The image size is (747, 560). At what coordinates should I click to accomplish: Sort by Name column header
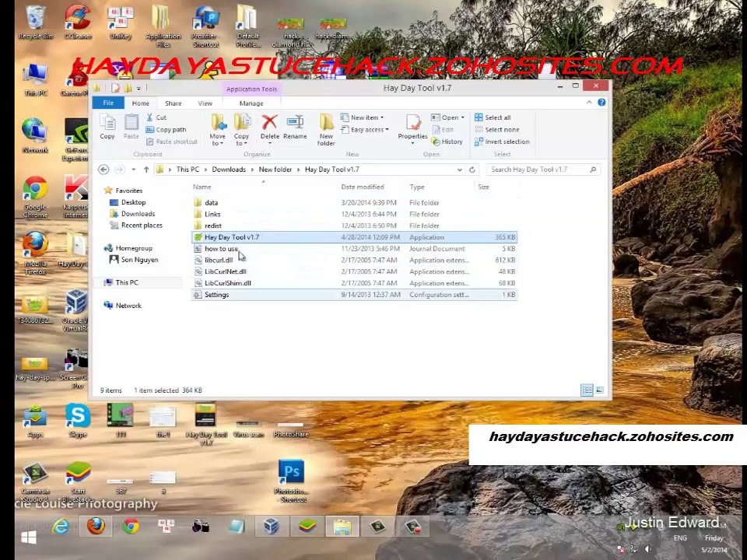(202, 187)
